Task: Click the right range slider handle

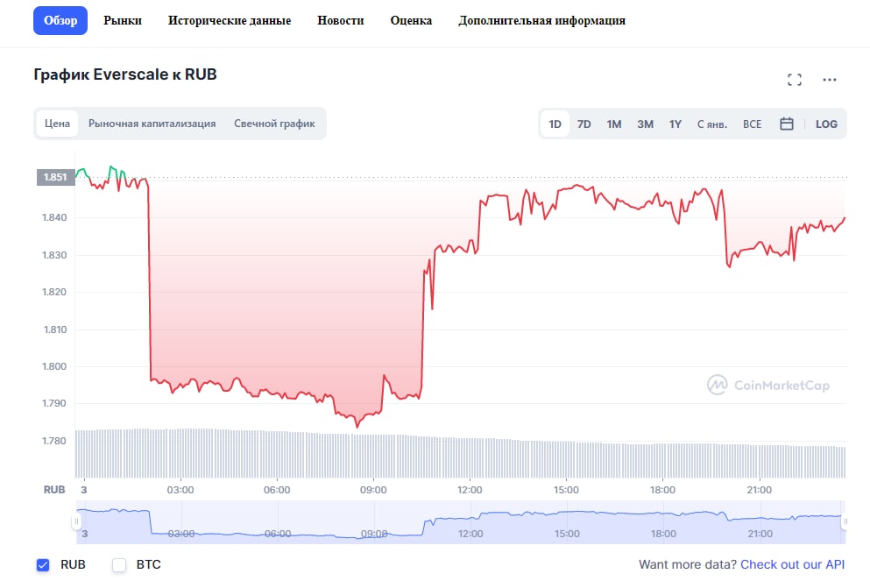Action: coord(845,522)
